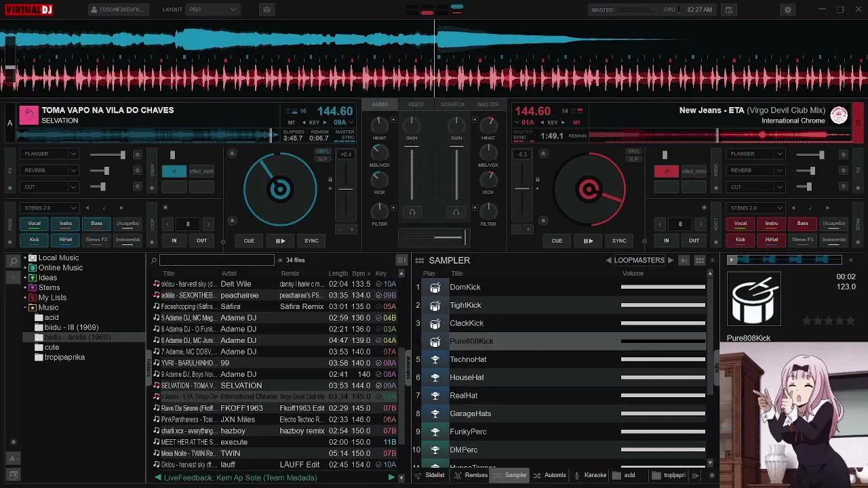Open the Automix tab
Screen dimensions: 868x488
click(550, 475)
